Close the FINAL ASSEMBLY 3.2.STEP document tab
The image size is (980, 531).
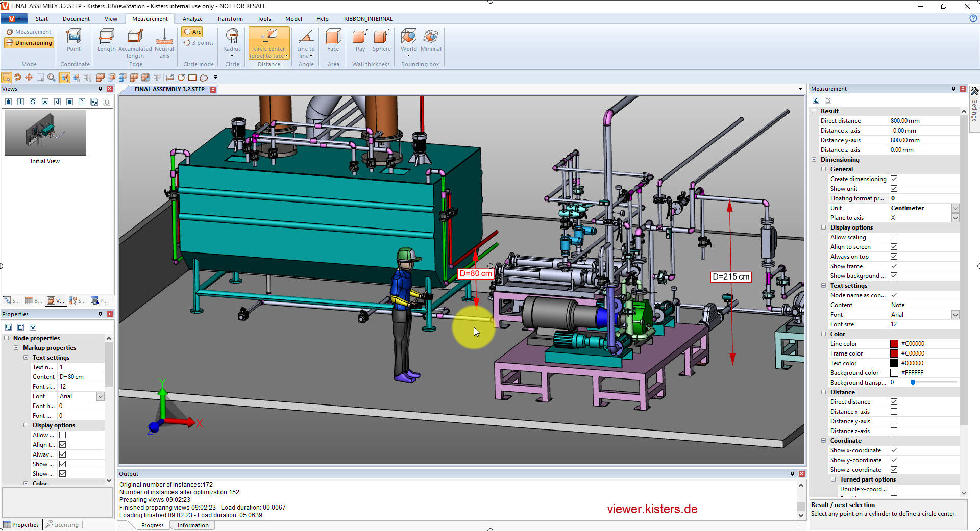pyautogui.click(x=213, y=89)
